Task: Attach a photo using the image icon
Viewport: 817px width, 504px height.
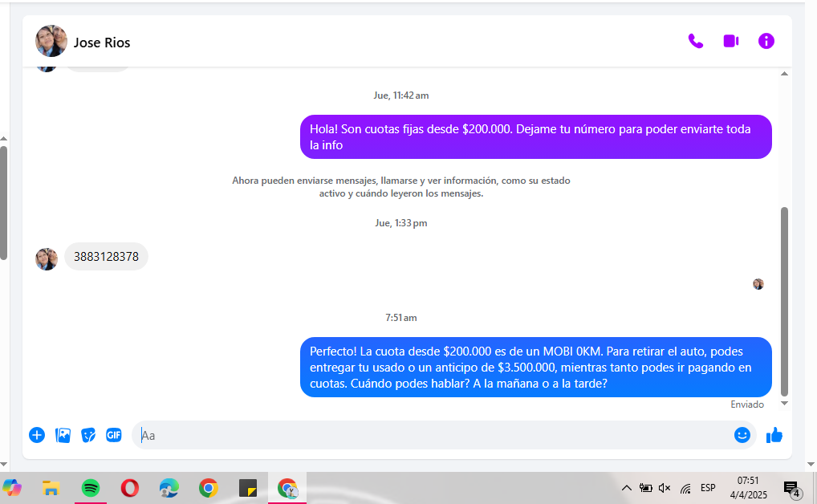Action: click(x=63, y=435)
